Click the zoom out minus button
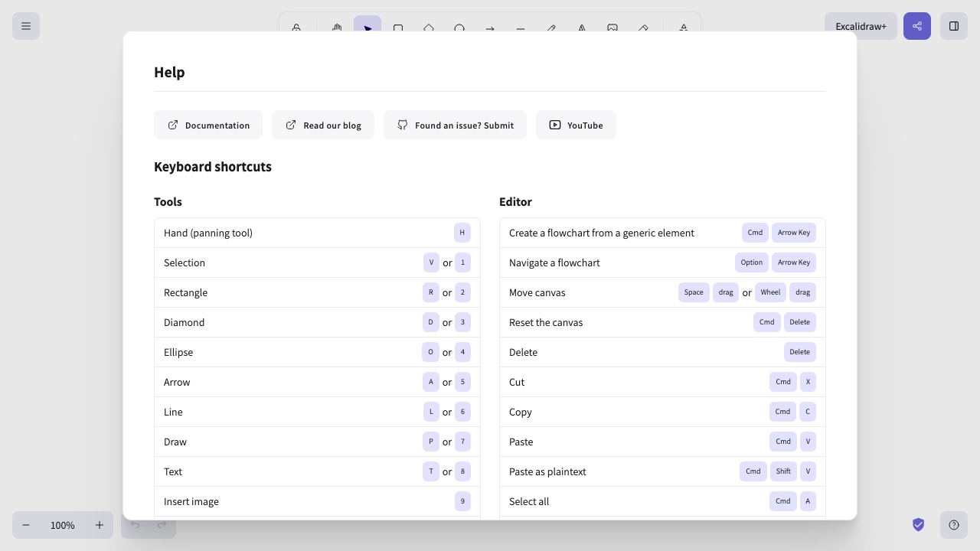Viewport: 980px width, 551px height. (x=26, y=525)
